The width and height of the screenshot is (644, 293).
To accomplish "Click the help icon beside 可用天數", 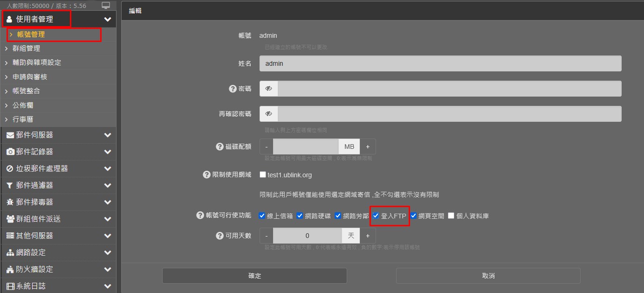I will (x=220, y=236).
